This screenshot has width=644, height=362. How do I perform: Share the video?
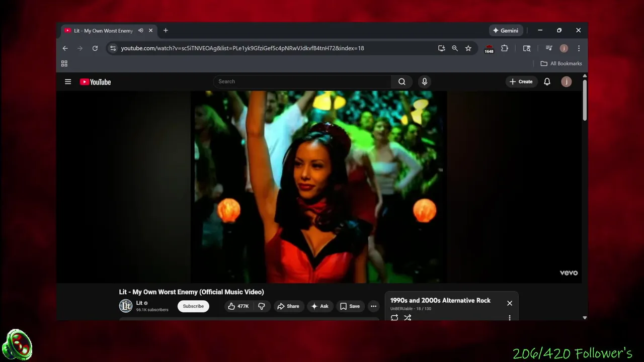288,306
